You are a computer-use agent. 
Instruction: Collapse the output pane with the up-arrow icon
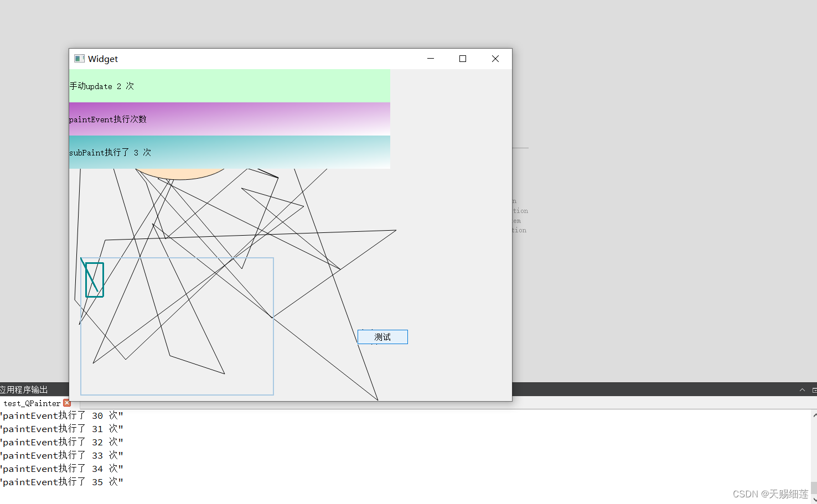pyautogui.click(x=802, y=389)
